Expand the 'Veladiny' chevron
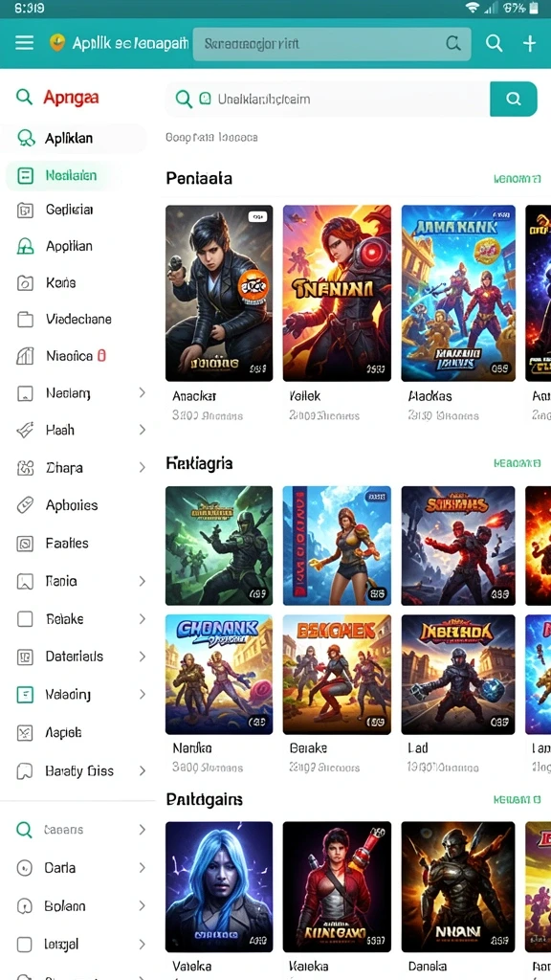This screenshot has width=551, height=980. pos(142,694)
